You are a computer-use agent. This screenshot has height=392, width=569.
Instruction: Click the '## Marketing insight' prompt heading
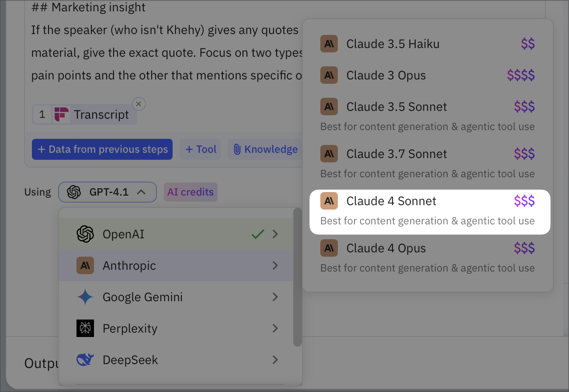88,7
